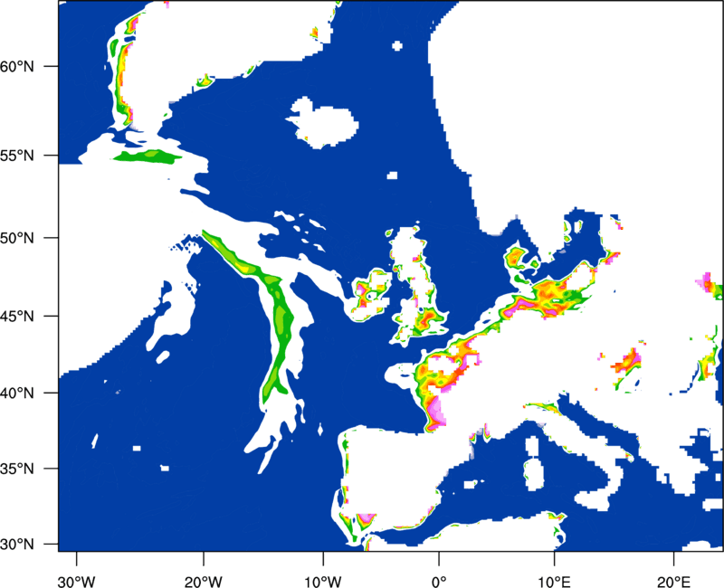724x588 pixels.
Task: Click the green patch near 55°N label
Action: point(148,156)
